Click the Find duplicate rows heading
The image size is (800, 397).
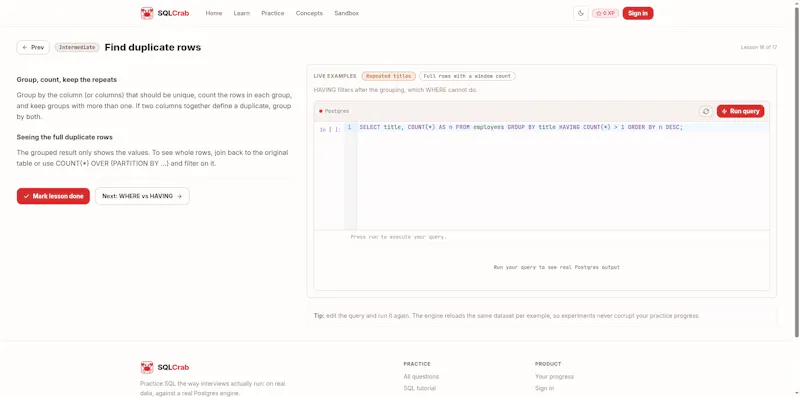pos(153,47)
